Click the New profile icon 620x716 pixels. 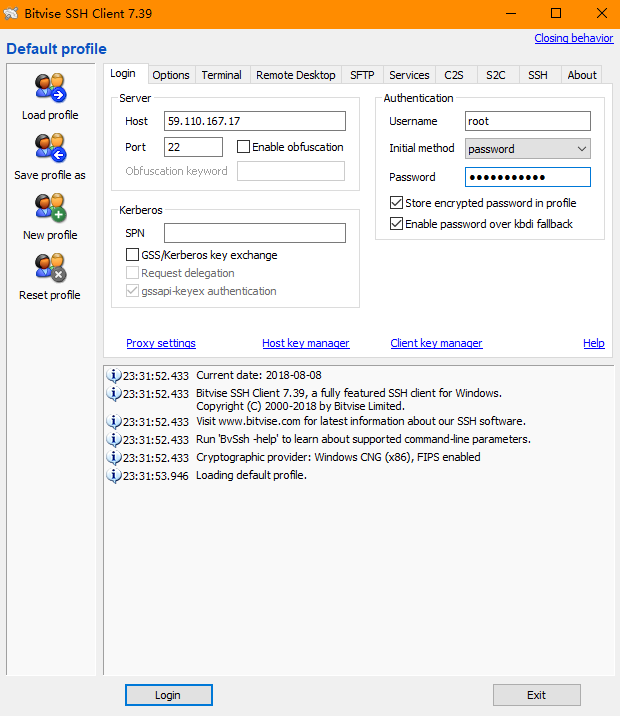pos(50,207)
